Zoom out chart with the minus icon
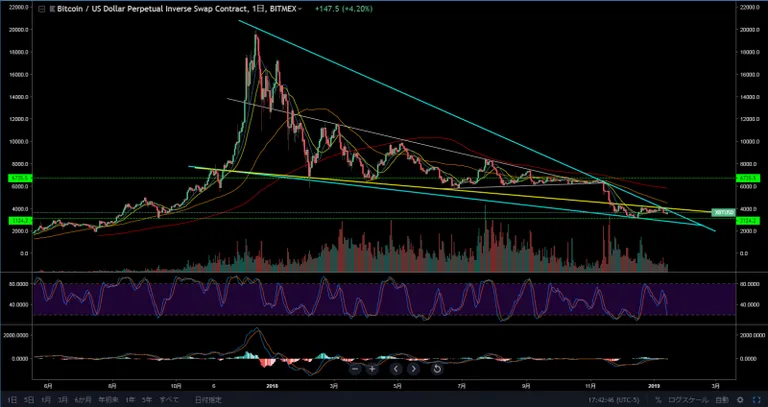The width and height of the screenshot is (768, 407). click(x=356, y=369)
